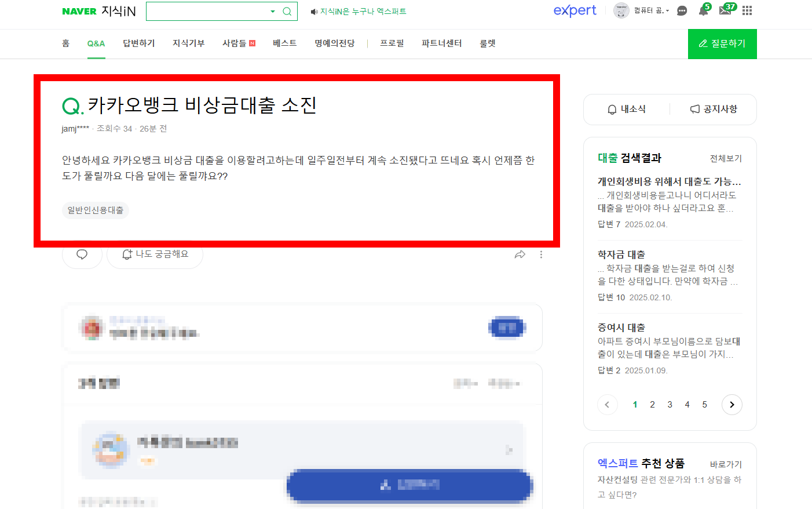
Task: Select results page 4
Action: pos(687,405)
